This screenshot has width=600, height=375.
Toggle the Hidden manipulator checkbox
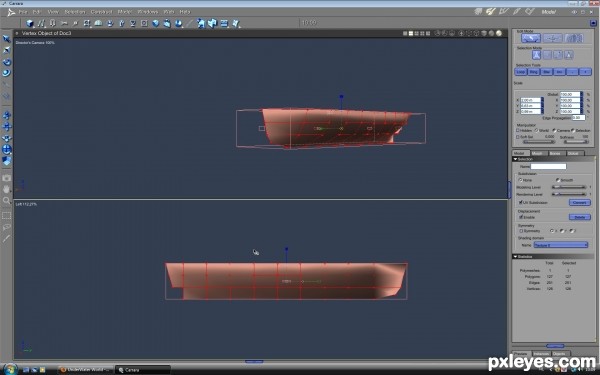pyautogui.click(x=518, y=130)
